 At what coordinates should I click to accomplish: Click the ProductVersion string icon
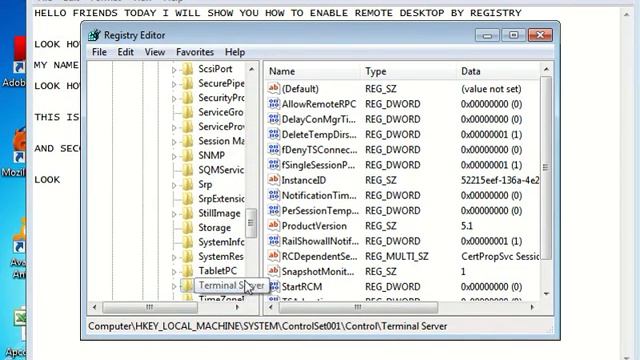273,225
